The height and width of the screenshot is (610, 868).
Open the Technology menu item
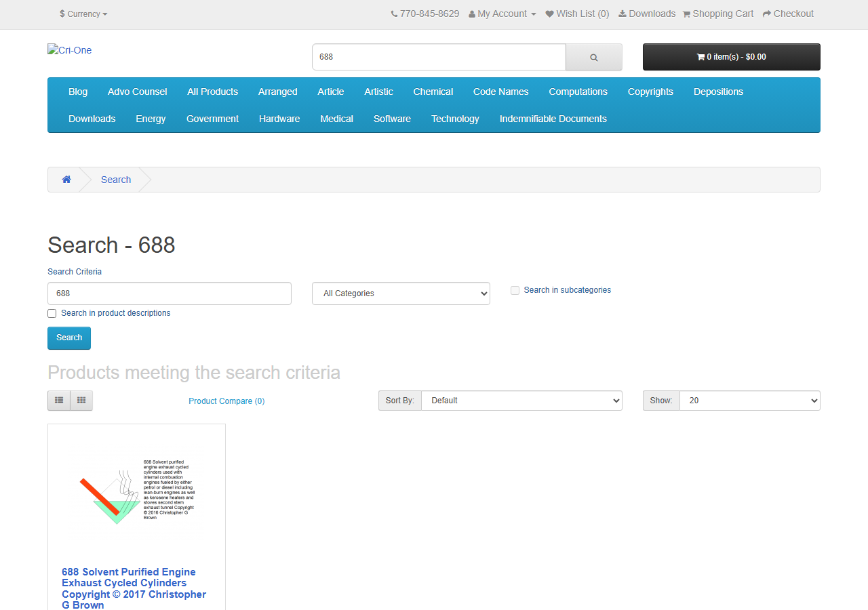[x=455, y=119]
